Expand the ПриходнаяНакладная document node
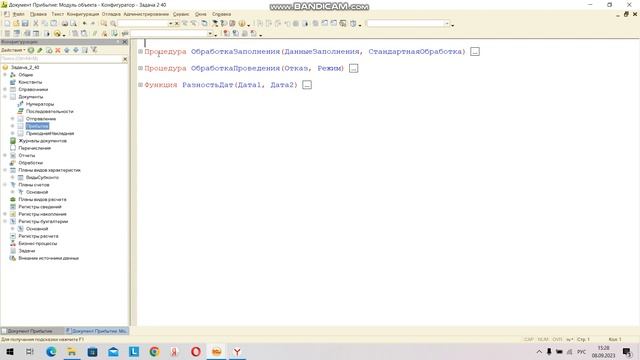 point(13,133)
